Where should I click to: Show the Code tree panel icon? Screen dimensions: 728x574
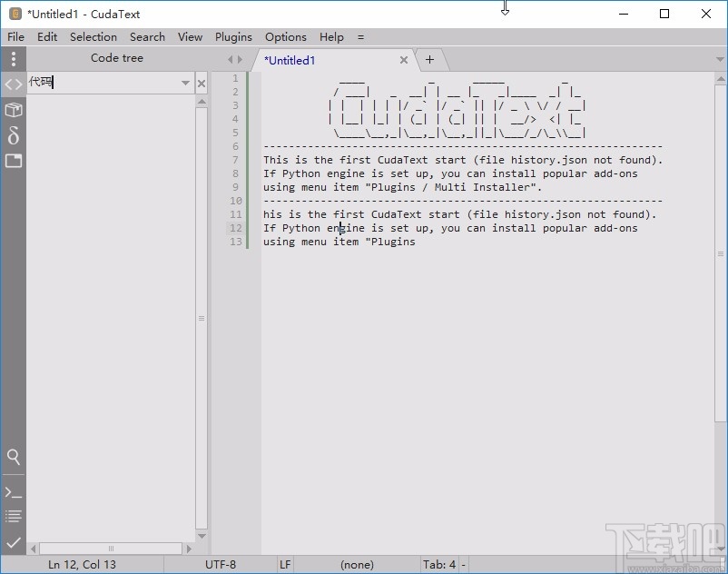click(x=14, y=84)
